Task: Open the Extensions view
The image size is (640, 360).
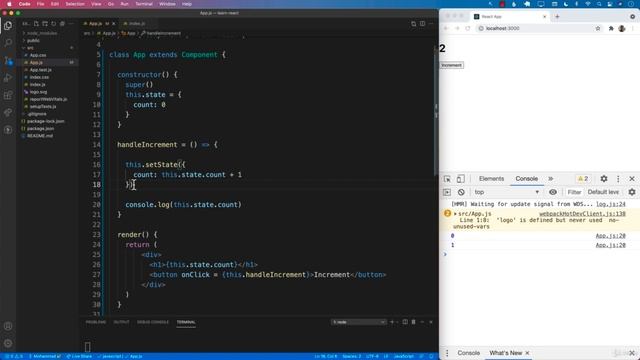Action: click(x=8, y=96)
